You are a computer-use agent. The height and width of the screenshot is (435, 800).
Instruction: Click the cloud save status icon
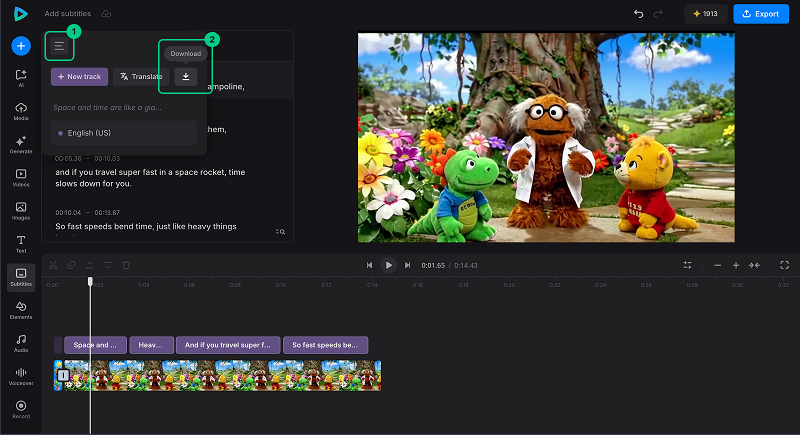tap(106, 14)
